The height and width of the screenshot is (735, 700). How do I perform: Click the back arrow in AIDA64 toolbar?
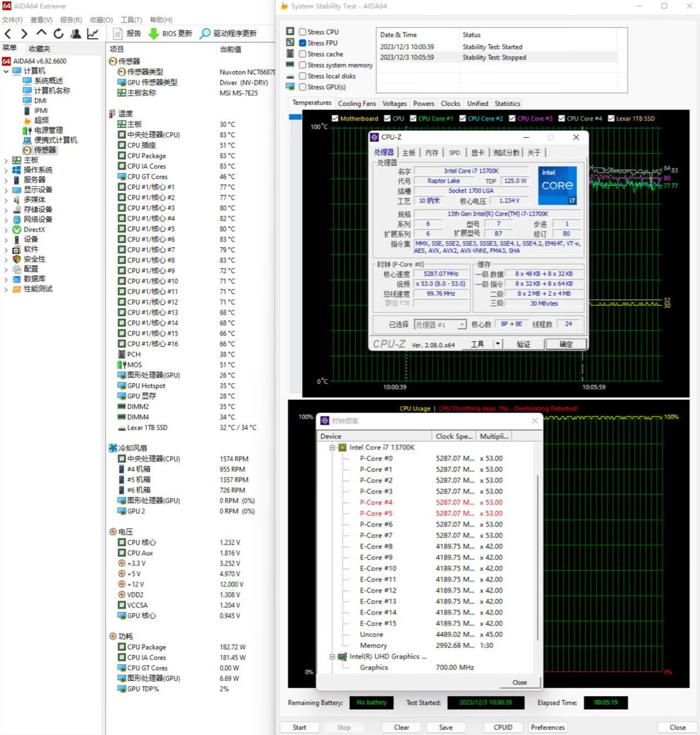pos(8,34)
